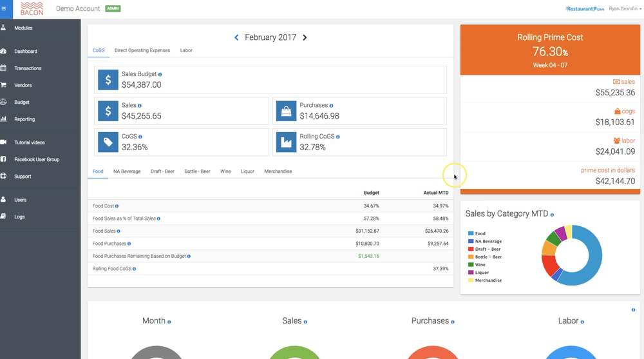Viewport: 644px width, 359px height.
Task: Open Modules flask icon in sidebar
Action: [3, 28]
